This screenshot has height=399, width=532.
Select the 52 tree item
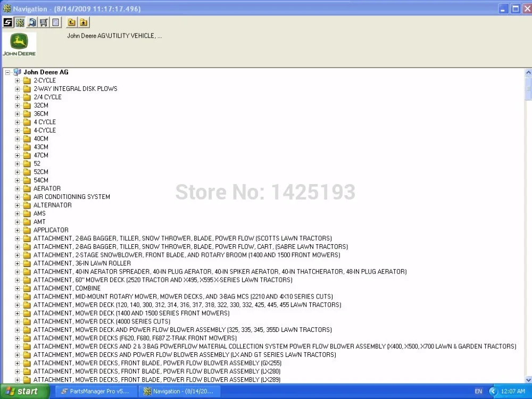(x=37, y=163)
